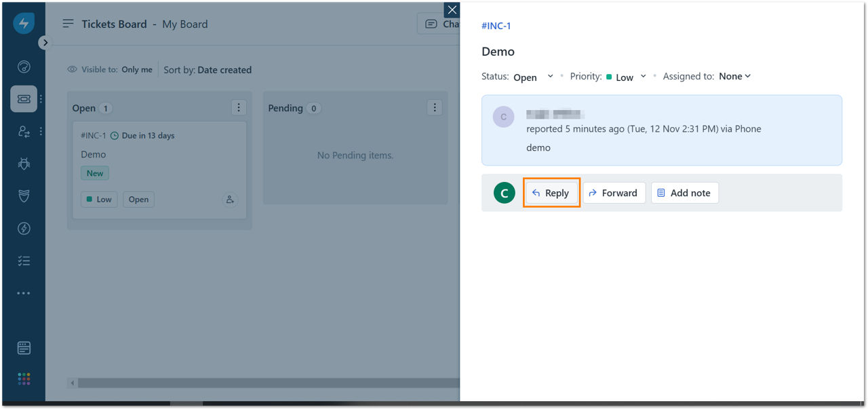Click the demo message body text
868x410 pixels.
(538, 147)
